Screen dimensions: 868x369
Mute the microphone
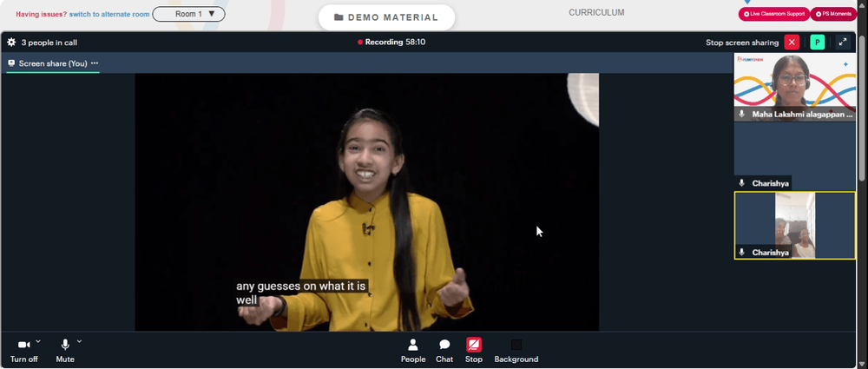65,351
